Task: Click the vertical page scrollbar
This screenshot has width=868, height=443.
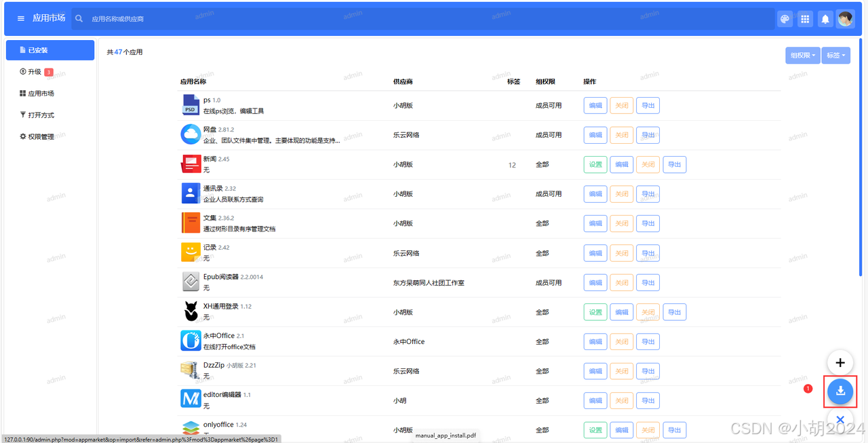Action: (862, 156)
